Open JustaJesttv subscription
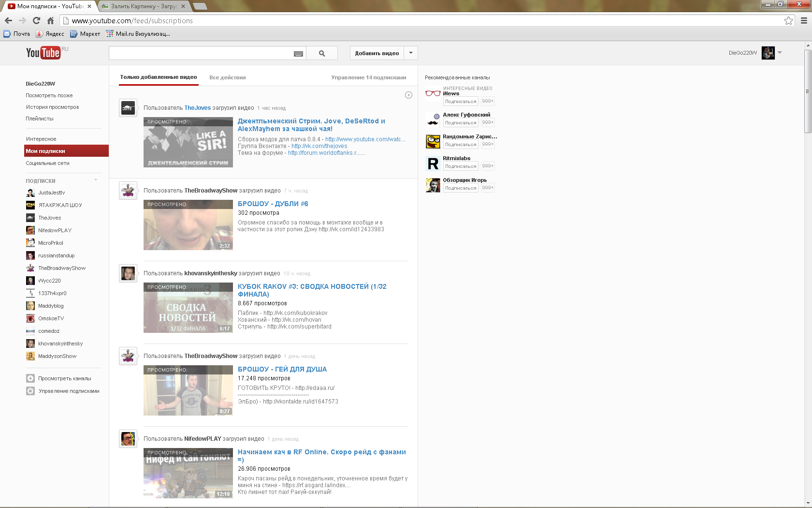The image size is (812, 508). 51,193
